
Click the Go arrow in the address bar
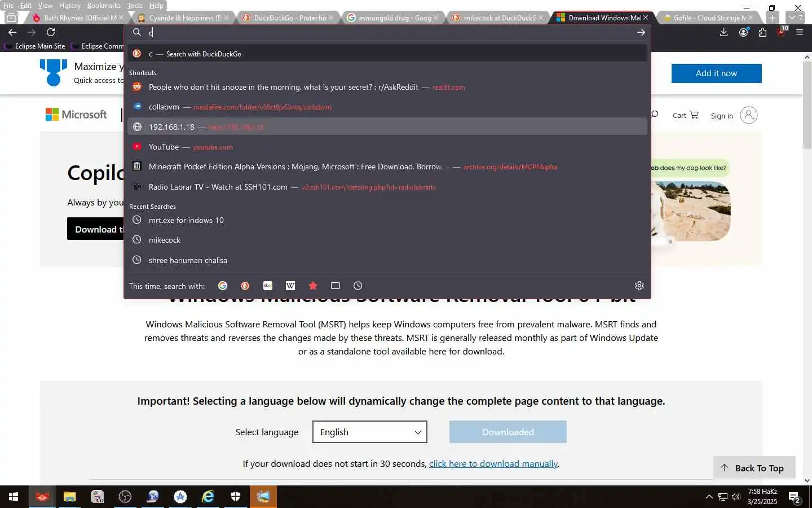pyautogui.click(x=641, y=32)
